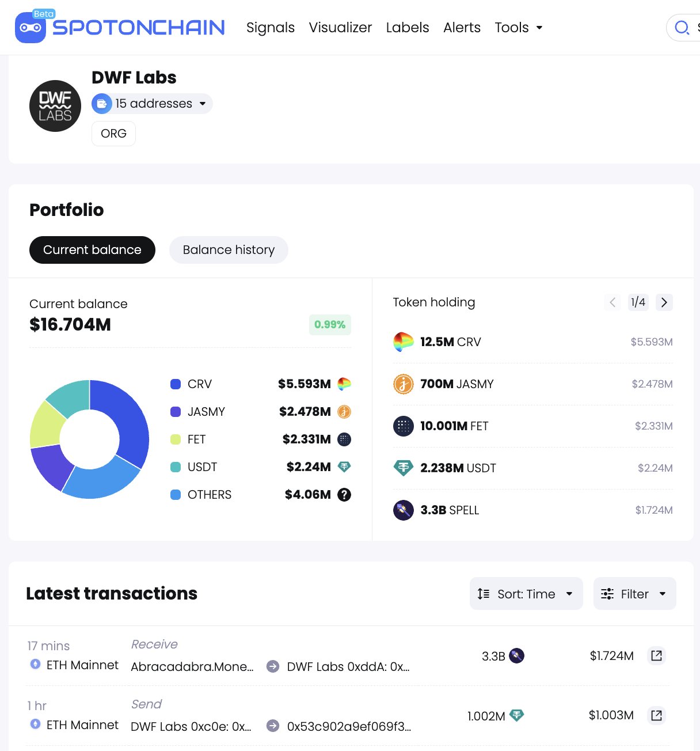Screen dimensions: 700x751
Task: Click the search magnifier icon
Action: tap(682, 28)
